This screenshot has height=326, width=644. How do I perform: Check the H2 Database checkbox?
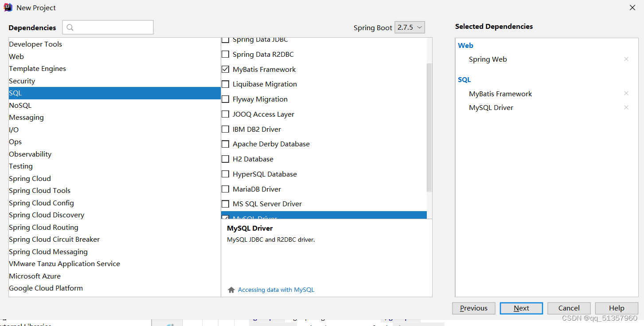tap(225, 159)
